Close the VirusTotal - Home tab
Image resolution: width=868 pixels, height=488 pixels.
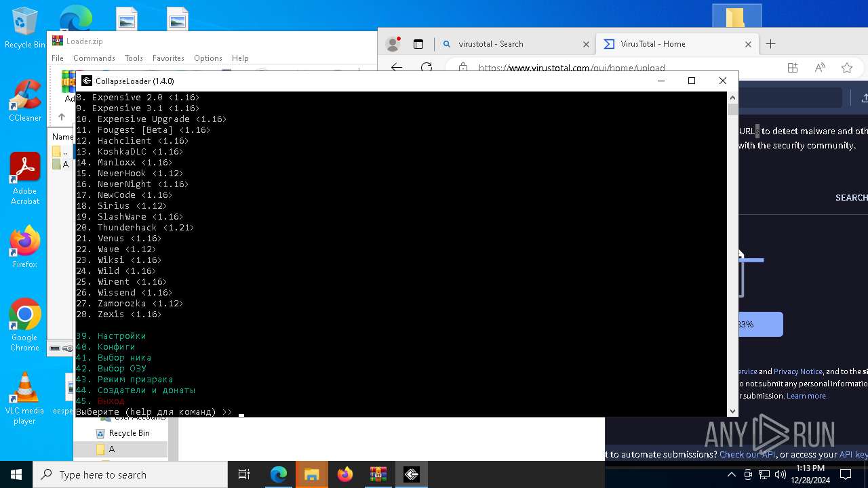[x=748, y=44]
